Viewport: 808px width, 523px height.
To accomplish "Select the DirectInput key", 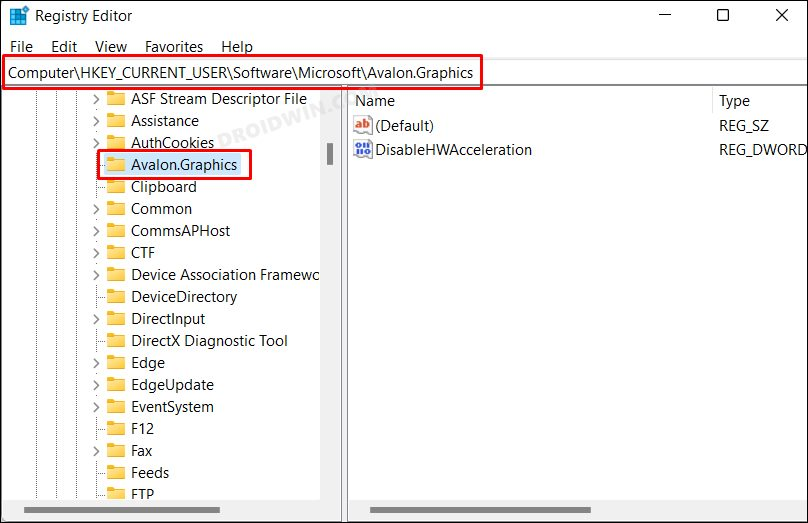I will (x=168, y=319).
